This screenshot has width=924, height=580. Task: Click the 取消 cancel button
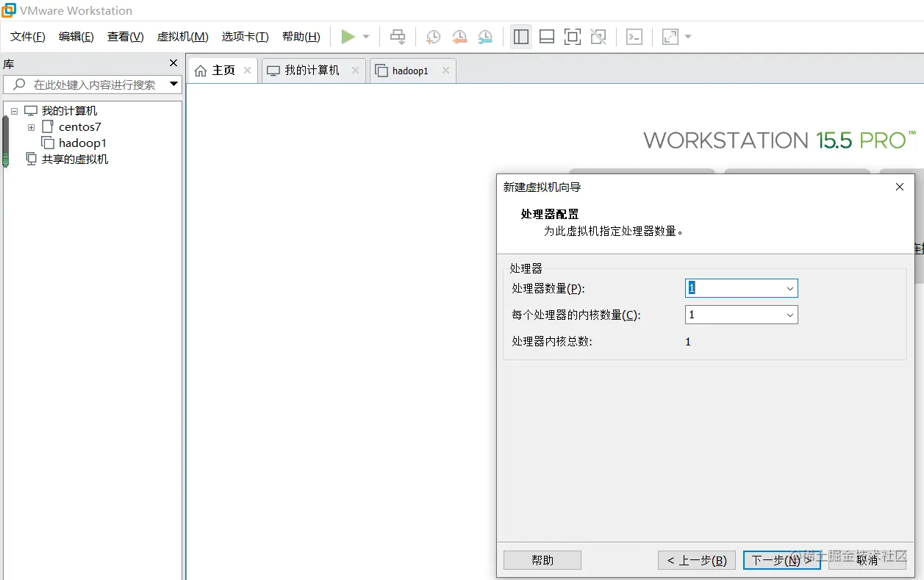(867, 560)
